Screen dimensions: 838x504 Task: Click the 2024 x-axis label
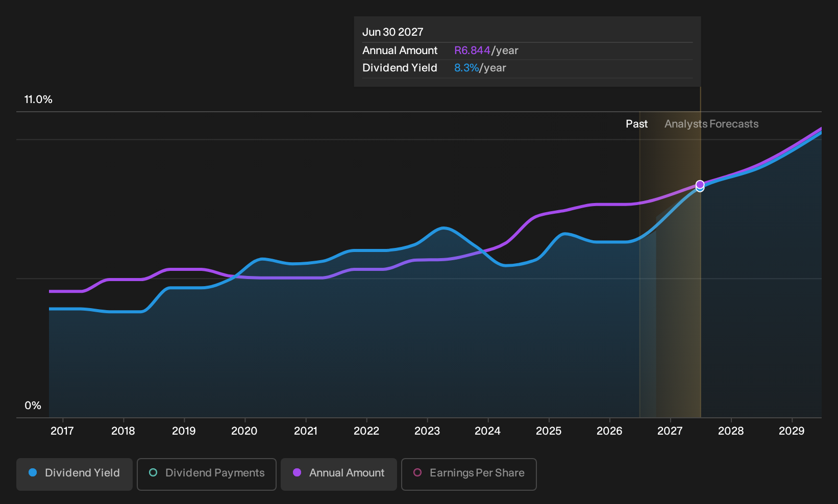coord(488,431)
